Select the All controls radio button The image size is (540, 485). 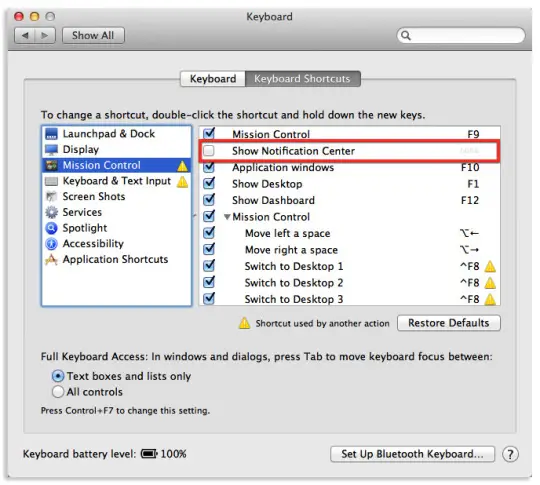point(58,392)
